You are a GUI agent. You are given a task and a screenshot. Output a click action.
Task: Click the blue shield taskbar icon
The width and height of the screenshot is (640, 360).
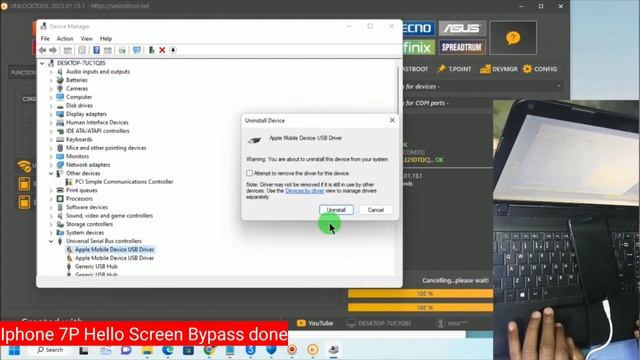click(x=271, y=350)
